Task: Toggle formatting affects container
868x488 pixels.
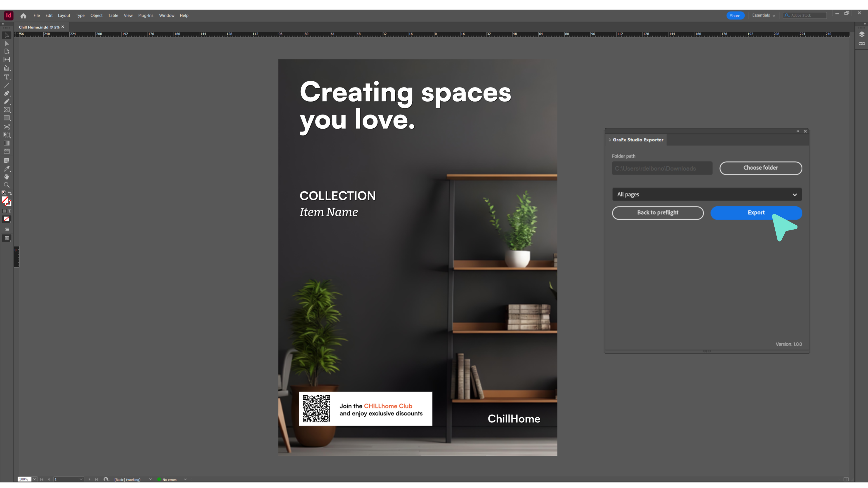Action: [4, 211]
